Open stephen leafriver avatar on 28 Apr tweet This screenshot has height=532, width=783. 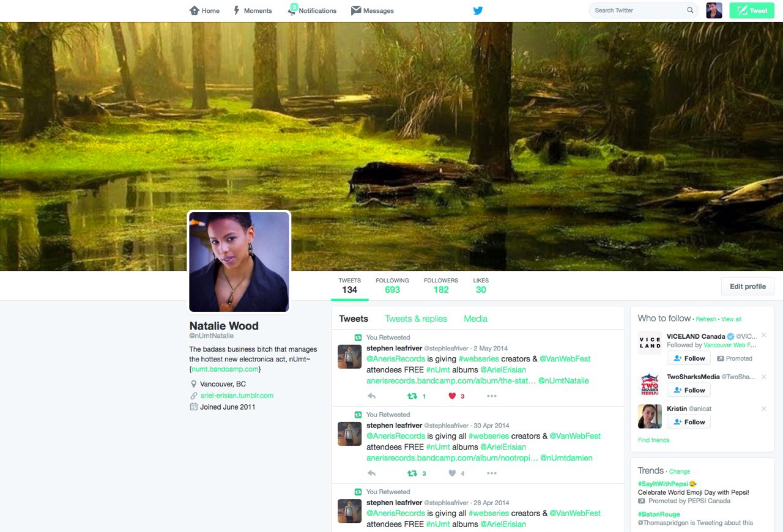click(x=349, y=511)
